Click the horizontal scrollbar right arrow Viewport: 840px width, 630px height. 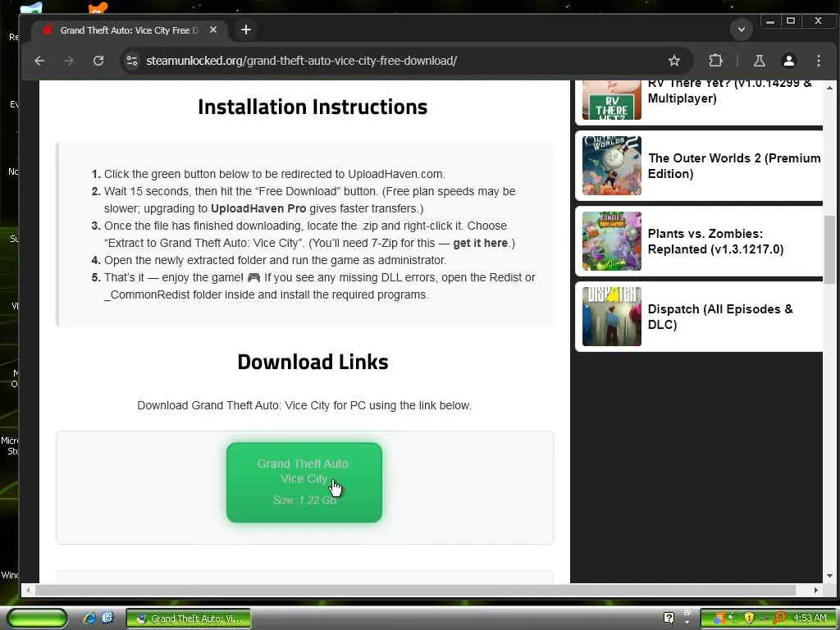[815, 590]
